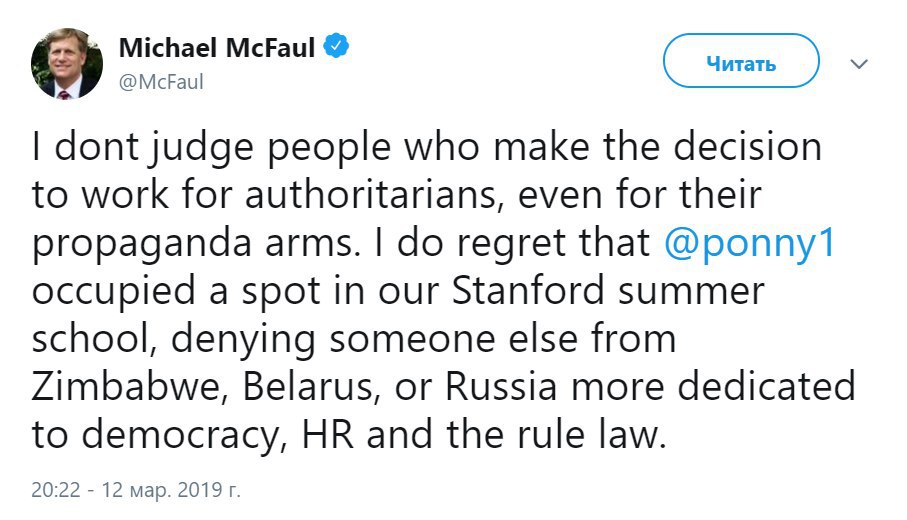Screen dimensions: 907x520
Task: Expand the tweet options chevron menu
Action: pos(859,64)
